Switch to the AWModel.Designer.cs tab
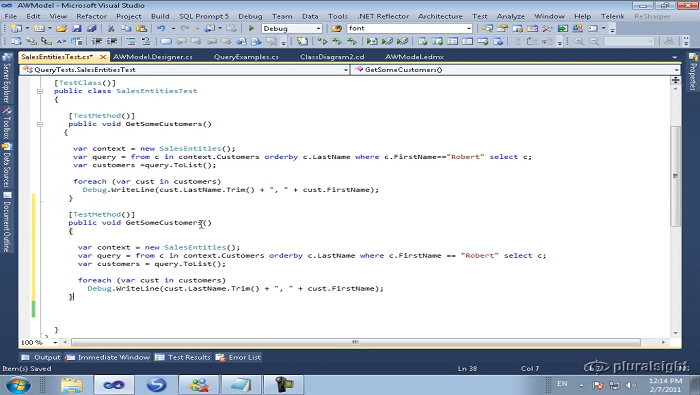This screenshot has height=395, width=700. click(153, 57)
